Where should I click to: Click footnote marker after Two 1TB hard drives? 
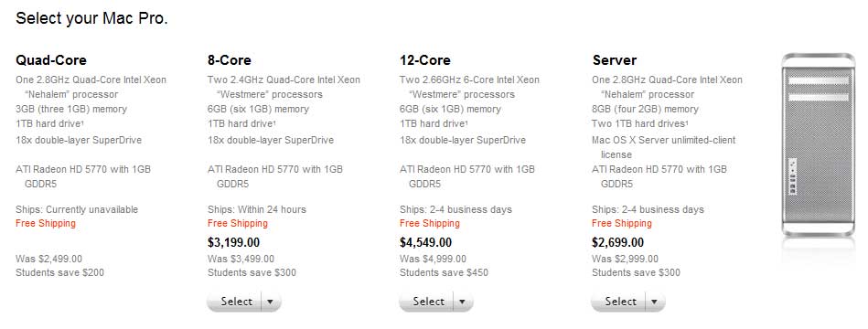(687, 122)
